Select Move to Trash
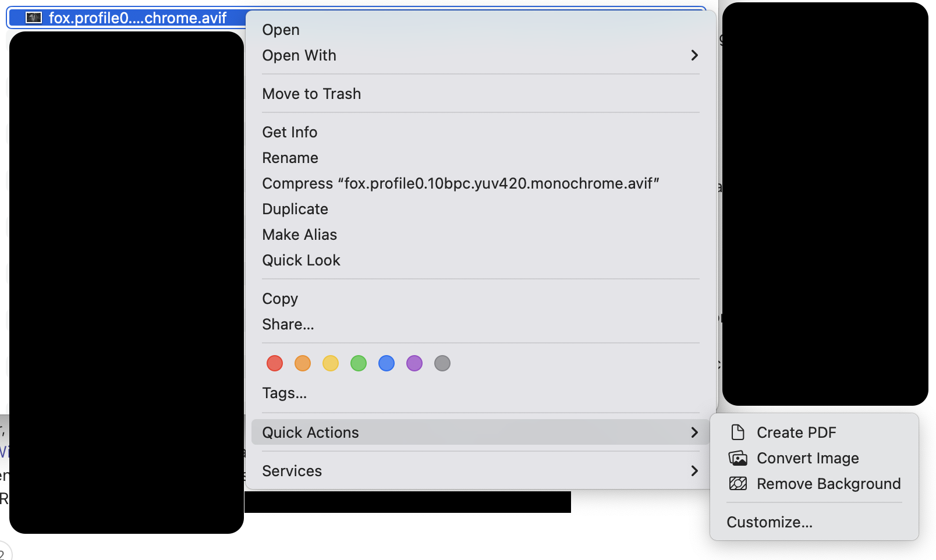The height and width of the screenshot is (560, 936). [481, 94]
